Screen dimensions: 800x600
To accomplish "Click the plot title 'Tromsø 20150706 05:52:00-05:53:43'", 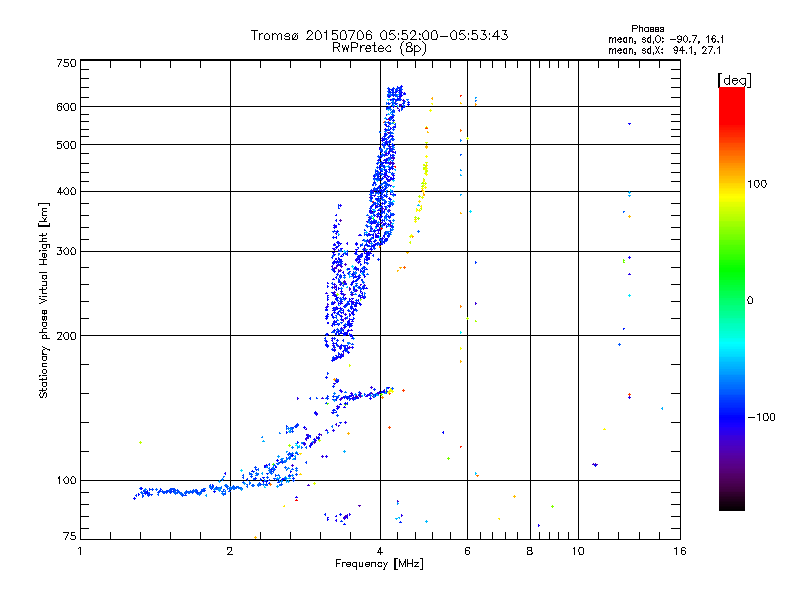I will pos(380,35).
